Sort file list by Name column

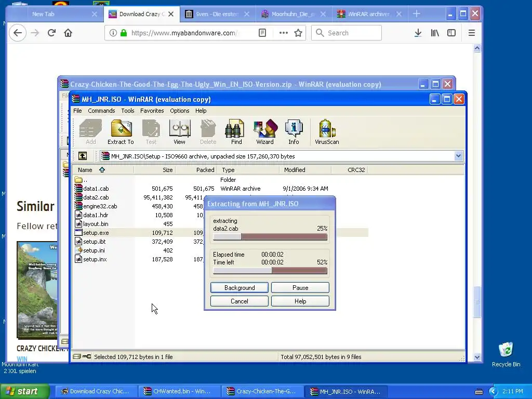[x=103, y=170]
